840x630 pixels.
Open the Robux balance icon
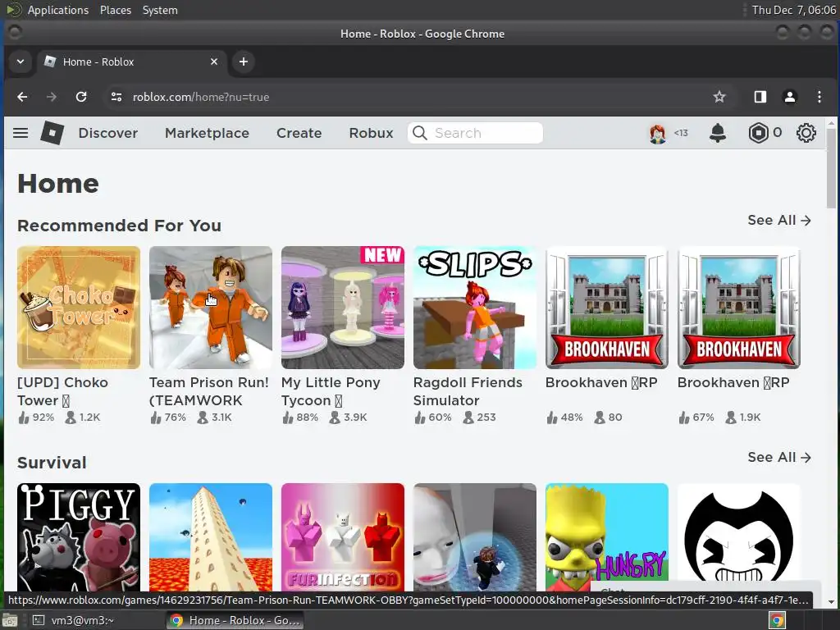point(758,133)
